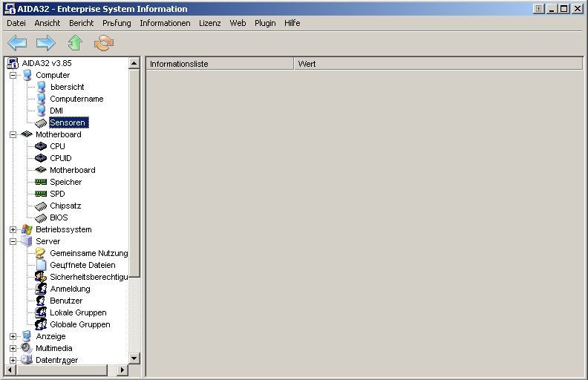Click the Globale Gruppen icon
Image resolution: width=588 pixels, height=380 pixels.
pyautogui.click(x=41, y=324)
